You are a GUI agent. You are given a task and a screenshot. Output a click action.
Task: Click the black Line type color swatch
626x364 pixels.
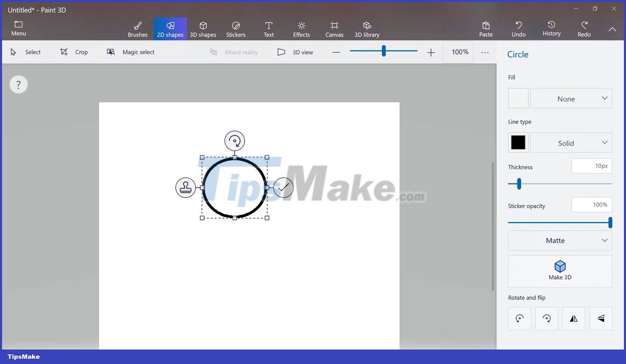coord(518,142)
